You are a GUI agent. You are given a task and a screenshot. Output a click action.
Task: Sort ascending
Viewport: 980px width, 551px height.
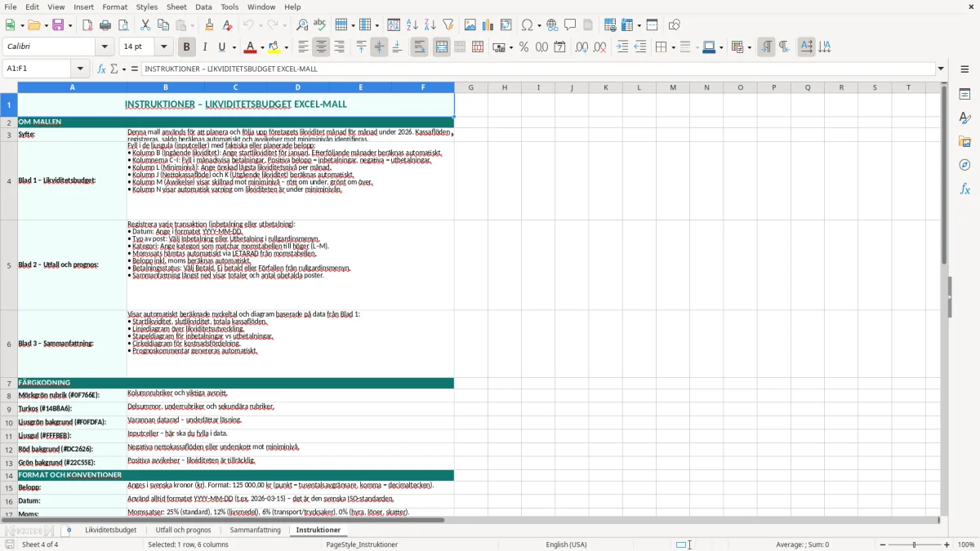click(x=412, y=25)
